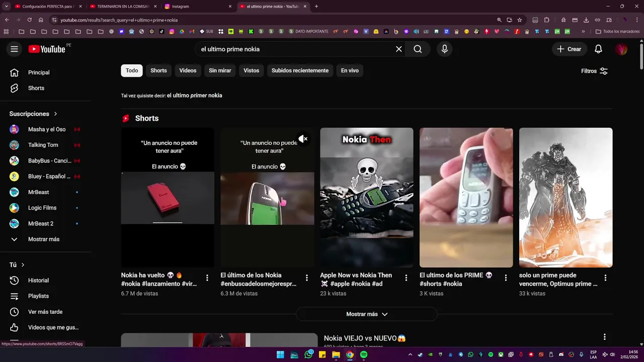
Task: Click the Chrome address bar
Action: tap(272, 20)
